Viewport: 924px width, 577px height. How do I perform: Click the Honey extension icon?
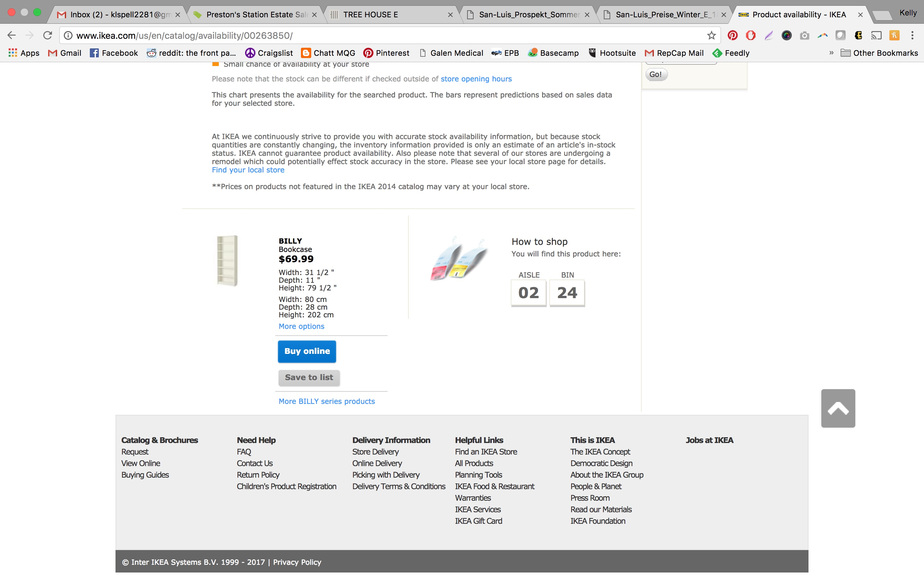coord(894,36)
